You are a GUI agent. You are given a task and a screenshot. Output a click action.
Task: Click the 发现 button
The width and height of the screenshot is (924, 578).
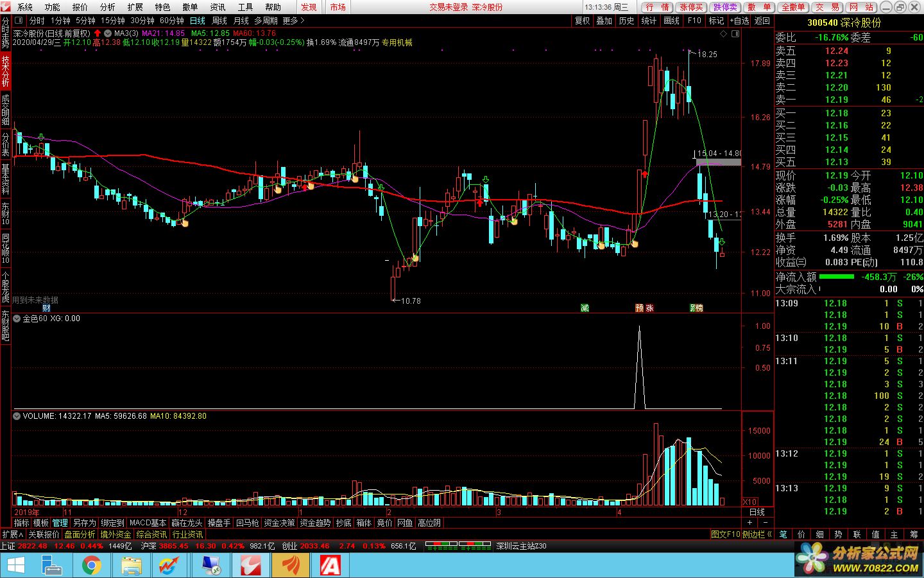coord(309,7)
